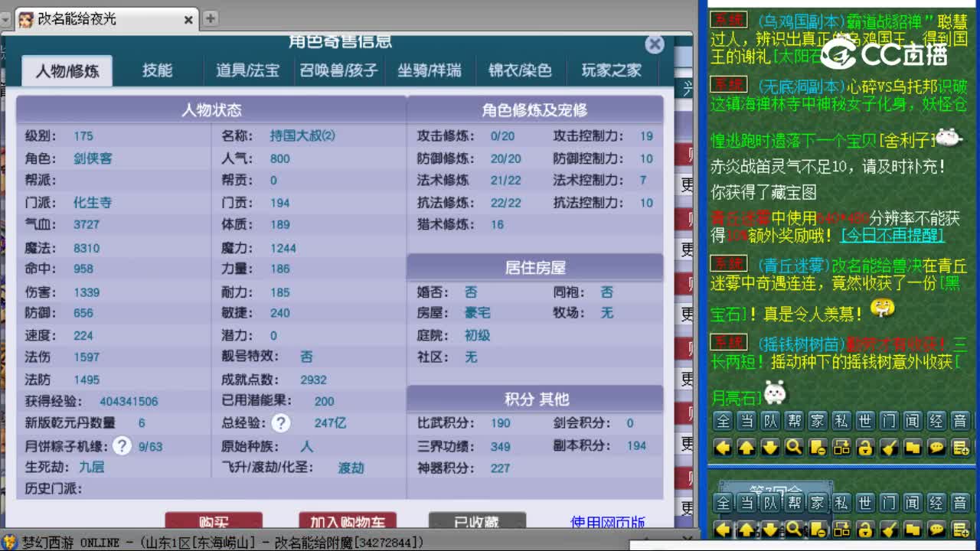The image size is (980, 551).
Task: Click the 已收藏 button
Action: pyautogui.click(x=477, y=520)
